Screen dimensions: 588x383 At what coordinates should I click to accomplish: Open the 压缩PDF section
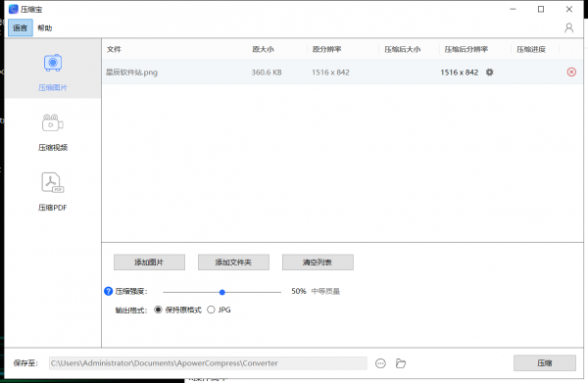pos(53,192)
